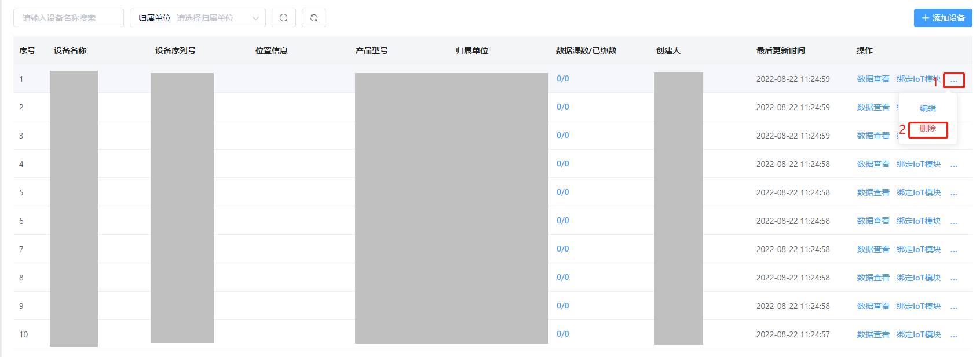The height and width of the screenshot is (357, 980).
Task: Click the 位置信息 column header
Action: coord(272,50)
